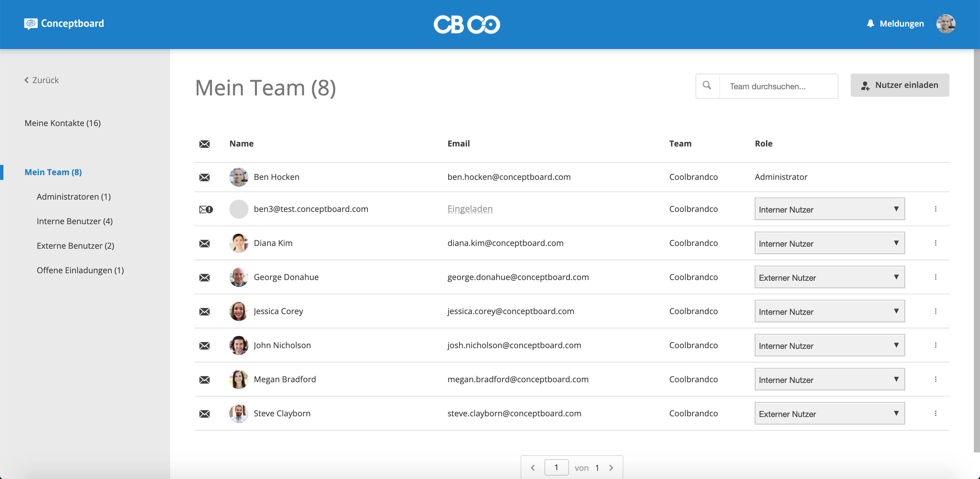The height and width of the screenshot is (479, 980).
Task: Open the three-dot menu for Jessica Corey
Action: coord(935,311)
